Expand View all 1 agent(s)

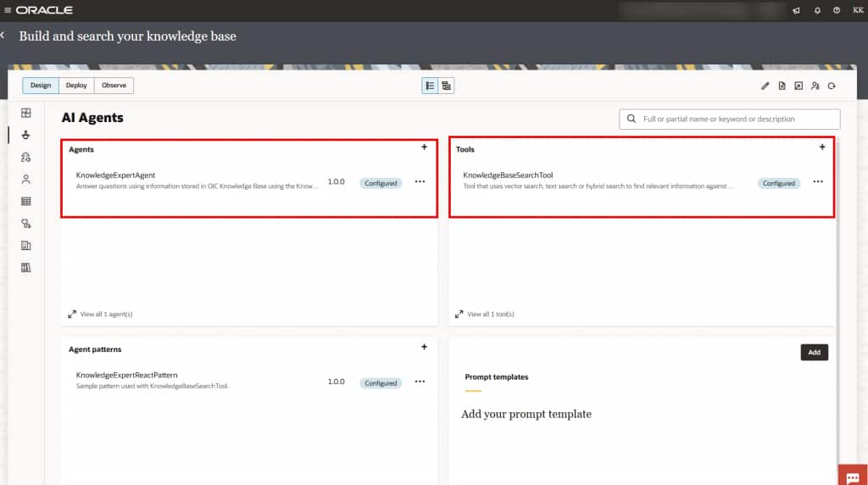101,314
